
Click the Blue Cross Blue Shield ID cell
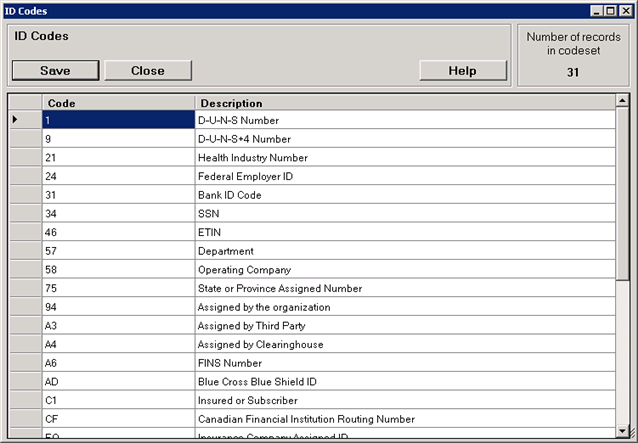point(404,382)
